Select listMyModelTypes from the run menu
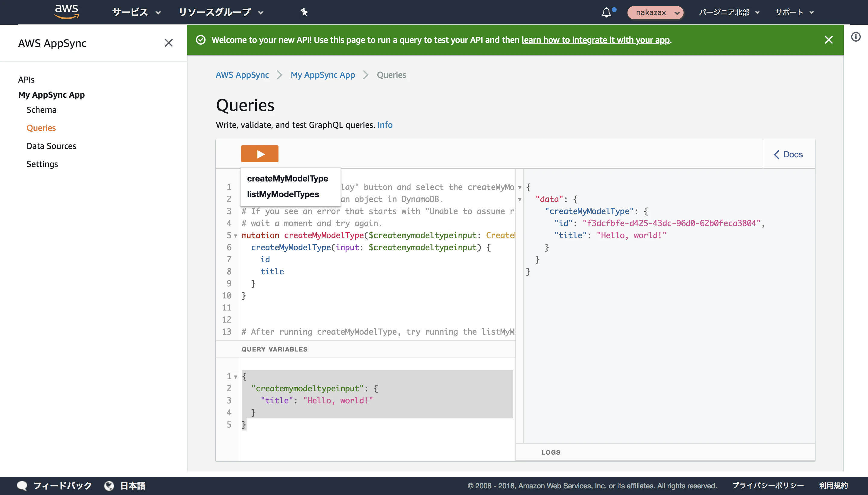 click(283, 194)
